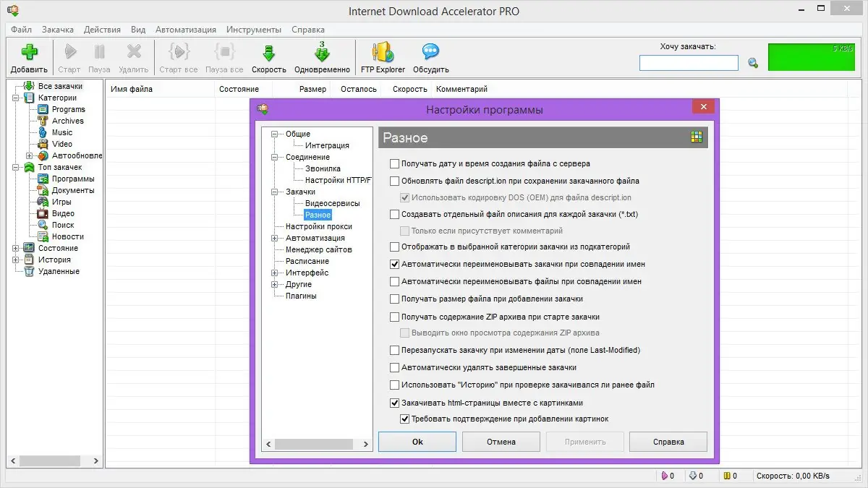Open the Одновременно toolbar icon

coord(322,52)
